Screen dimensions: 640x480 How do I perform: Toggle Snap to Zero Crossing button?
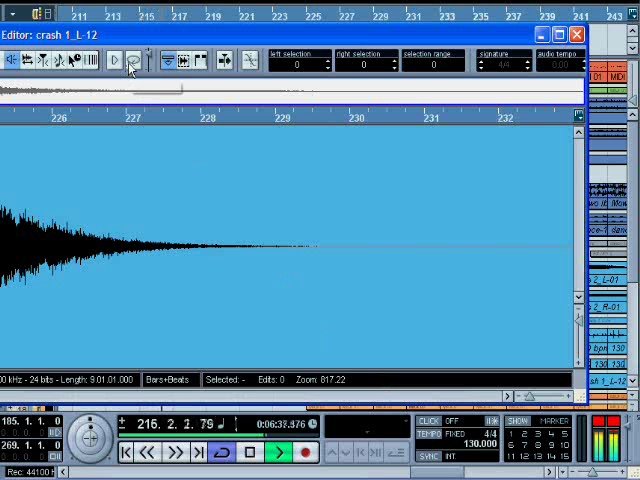250,60
